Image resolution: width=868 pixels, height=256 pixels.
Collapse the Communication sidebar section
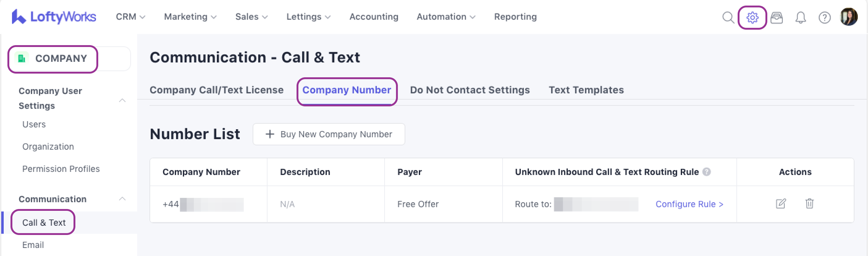[122, 199]
